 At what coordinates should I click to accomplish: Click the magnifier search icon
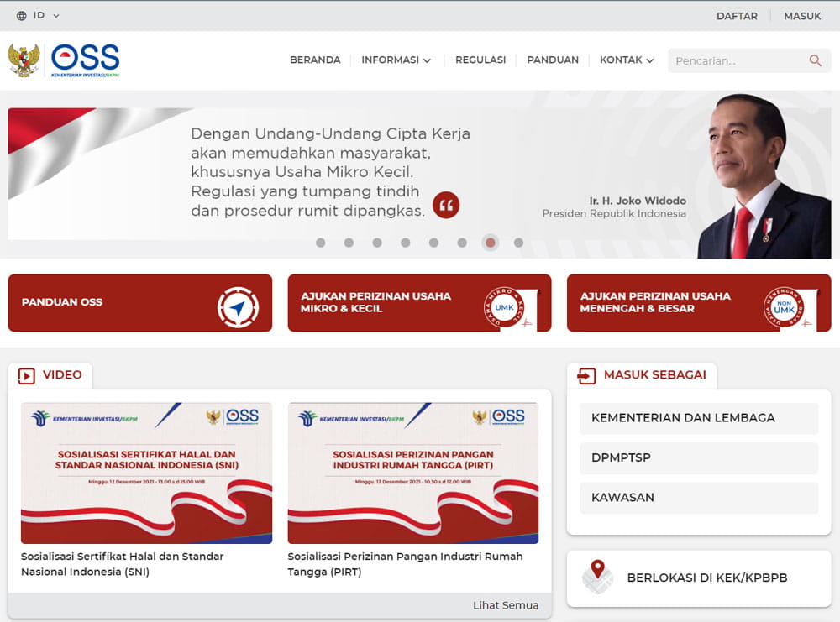tap(815, 60)
